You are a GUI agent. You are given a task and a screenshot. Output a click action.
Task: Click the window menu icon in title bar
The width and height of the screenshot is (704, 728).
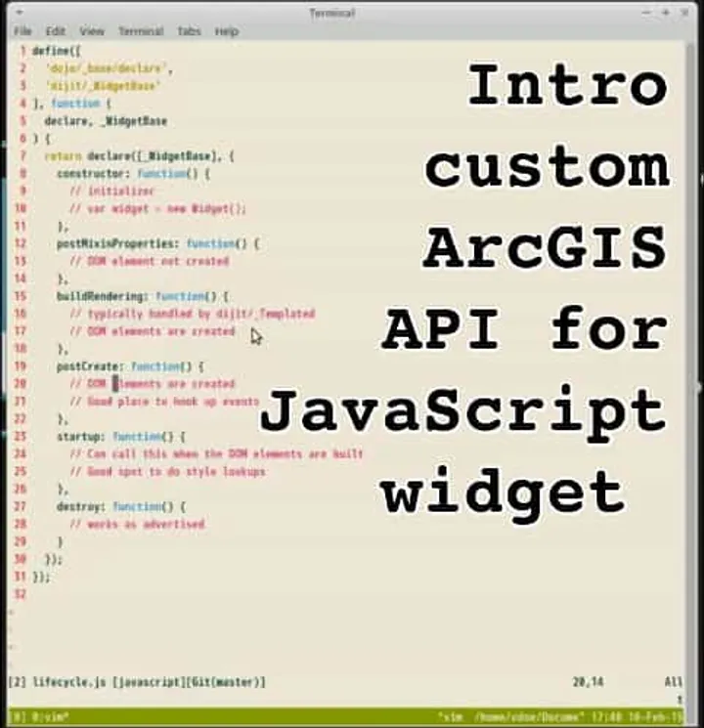point(21,13)
